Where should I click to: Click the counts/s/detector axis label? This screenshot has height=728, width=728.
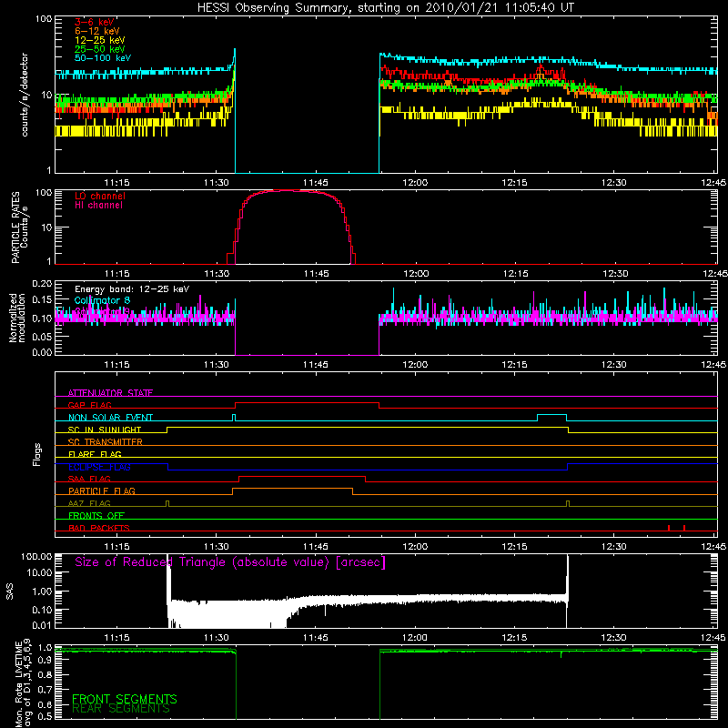[25, 95]
